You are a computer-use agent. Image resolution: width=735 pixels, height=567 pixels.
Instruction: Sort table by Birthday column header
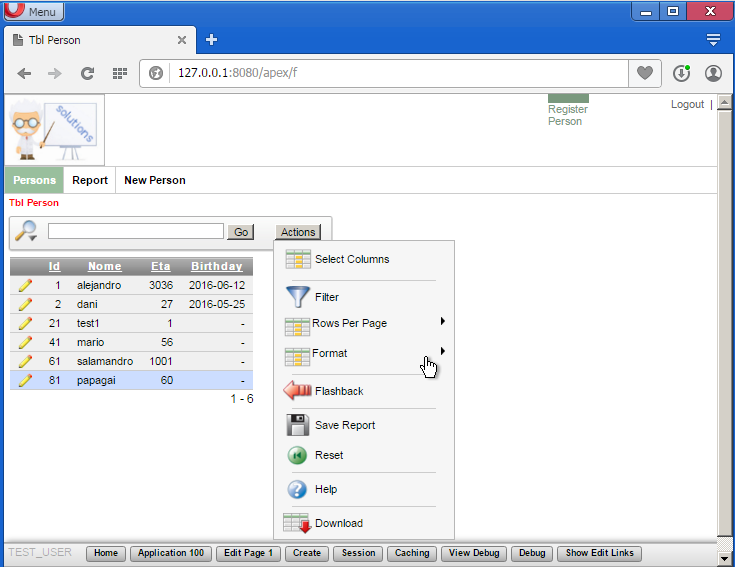click(x=217, y=266)
